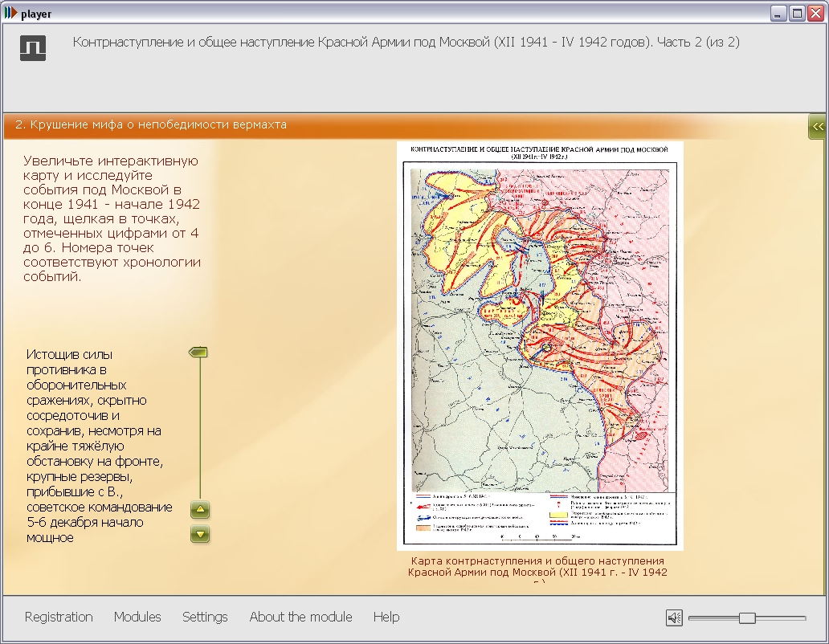This screenshot has width=829, height=644.
Task: Open the Modules menu item
Action: 137,617
